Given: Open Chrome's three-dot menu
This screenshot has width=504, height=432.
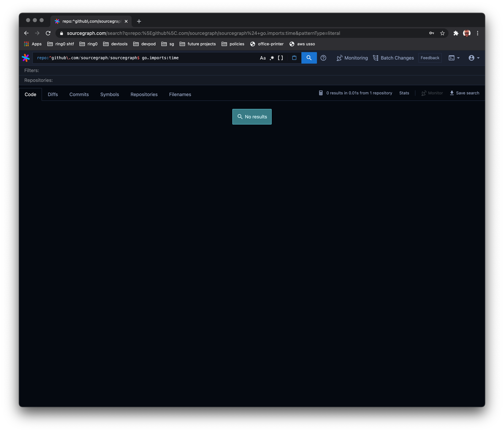Looking at the screenshot, I should pos(477,33).
